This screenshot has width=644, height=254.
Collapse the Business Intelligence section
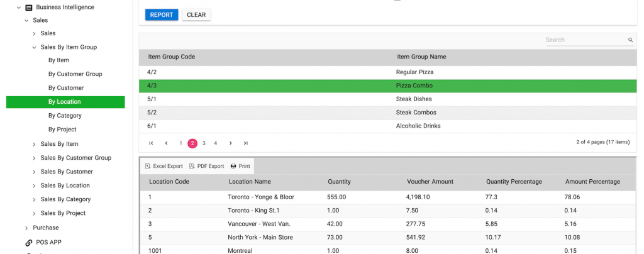pyautogui.click(x=19, y=8)
